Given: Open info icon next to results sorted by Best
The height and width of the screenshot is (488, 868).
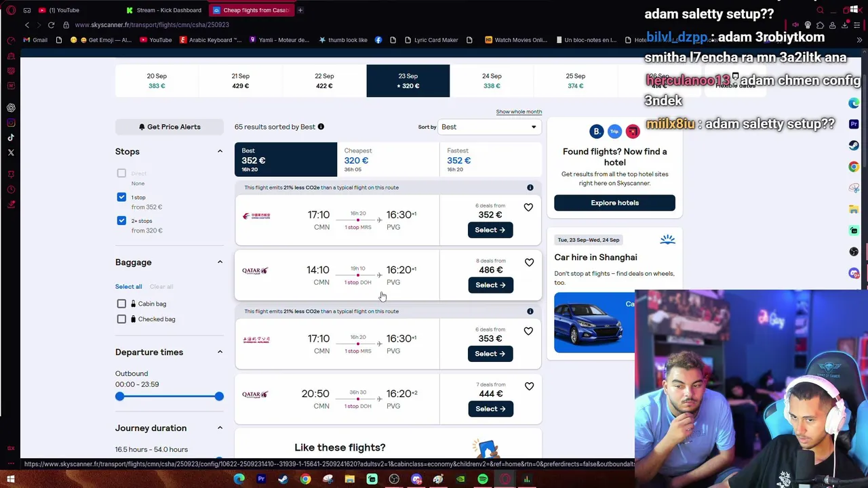Looking at the screenshot, I should click(x=321, y=127).
